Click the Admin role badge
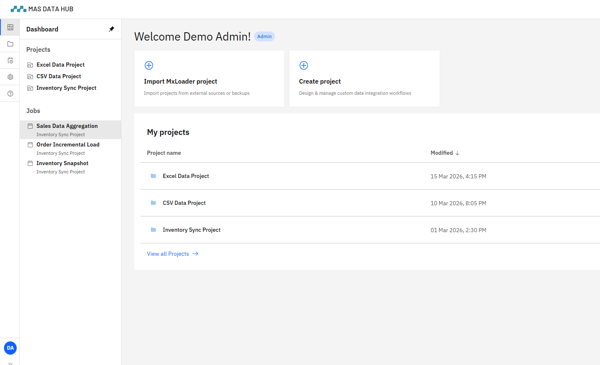600x365 pixels. click(264, 36)
